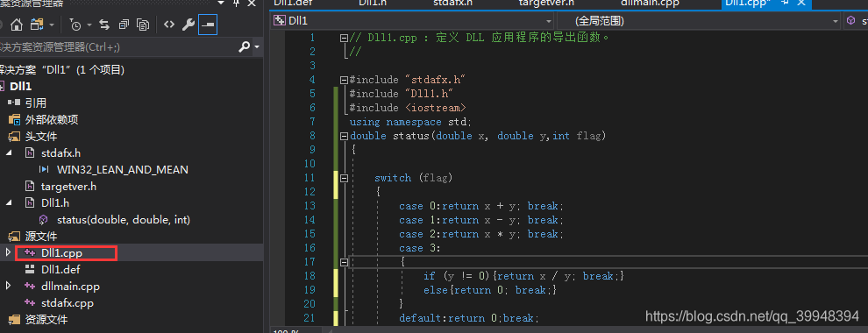Click the Dll1.def module file icon
Screen dimensions: 868x333
point(31,269)
